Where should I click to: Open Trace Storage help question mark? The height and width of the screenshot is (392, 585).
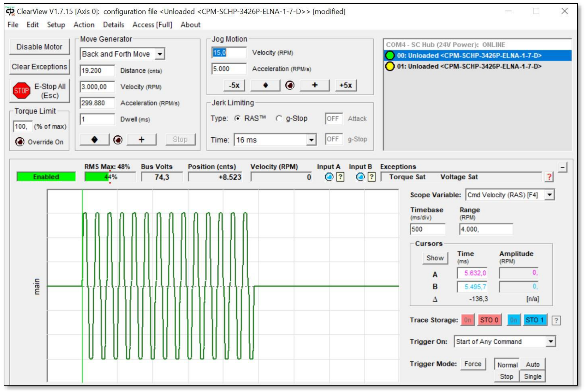556,320
